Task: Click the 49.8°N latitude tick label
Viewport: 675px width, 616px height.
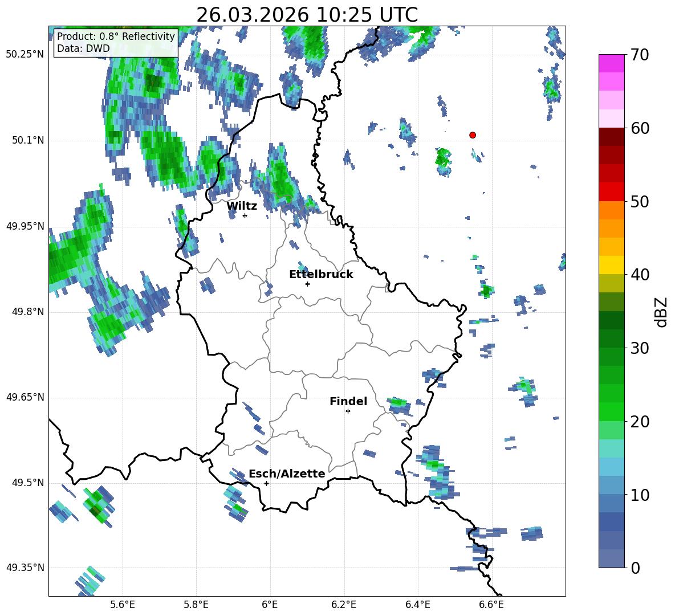Action: (x=25, y=312)
